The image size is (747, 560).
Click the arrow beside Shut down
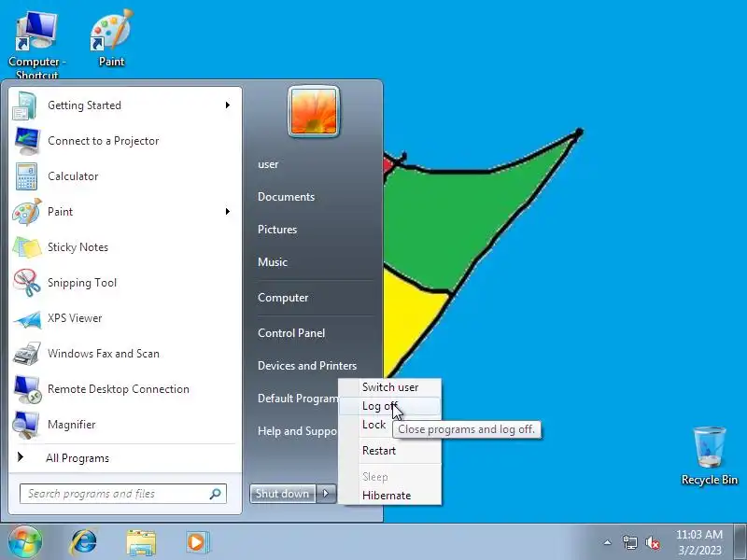tap(326, 494)
